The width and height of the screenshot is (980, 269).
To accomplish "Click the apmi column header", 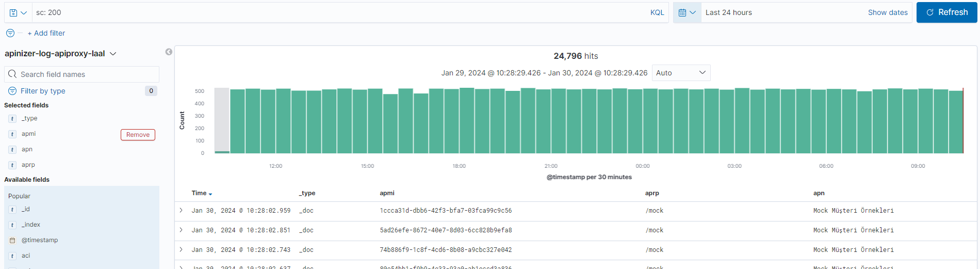I will tap(387, 193).
